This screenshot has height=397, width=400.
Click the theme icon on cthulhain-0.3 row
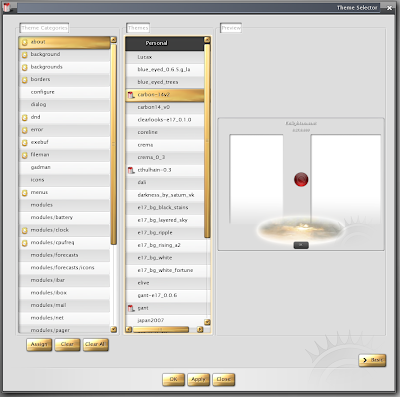[x=131, y=170]
